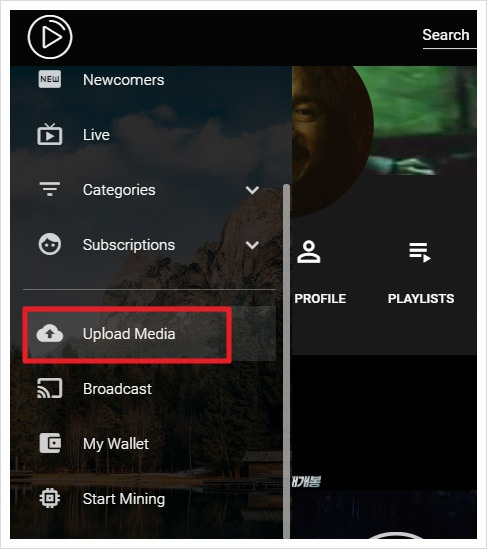Click the Subscriptions face icon
This screenshot has height=549, width=487.
coord(49,244)
